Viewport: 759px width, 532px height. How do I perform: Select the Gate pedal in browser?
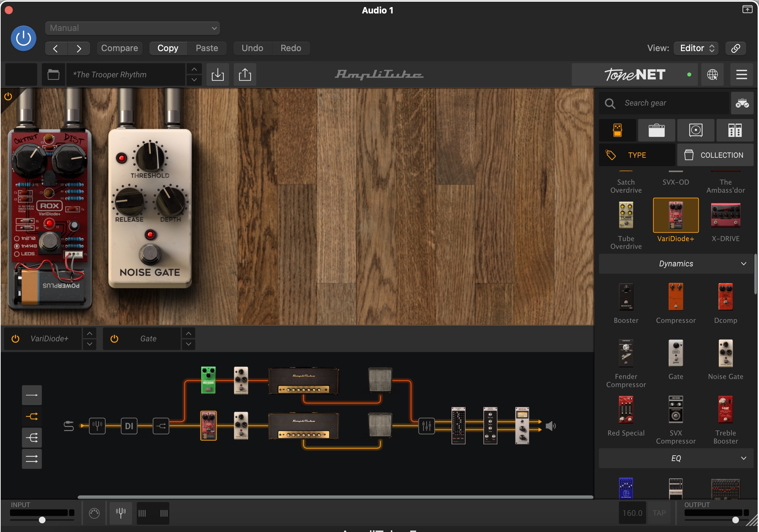pos(676,353)
